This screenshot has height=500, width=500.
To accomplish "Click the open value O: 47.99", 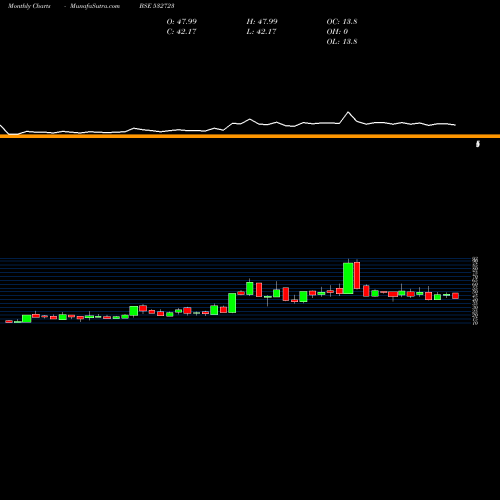I will tap(182, 22).
